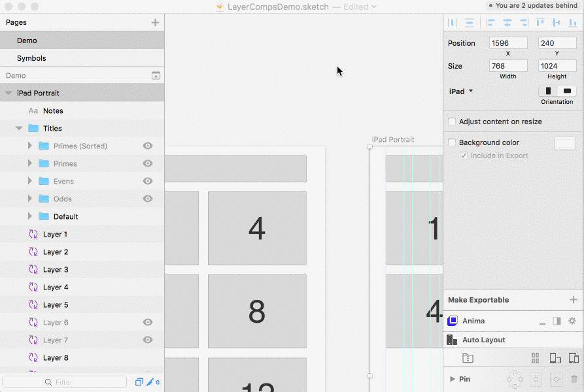Expand the Odds group

point(30,199)
